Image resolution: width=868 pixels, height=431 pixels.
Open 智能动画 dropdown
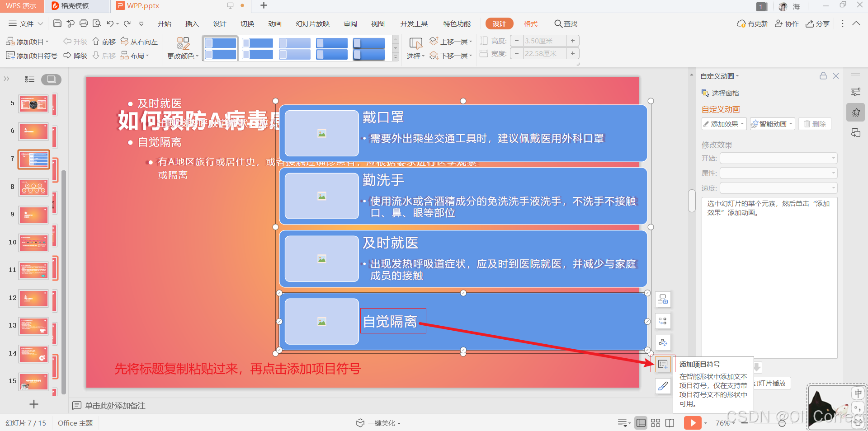773,124
